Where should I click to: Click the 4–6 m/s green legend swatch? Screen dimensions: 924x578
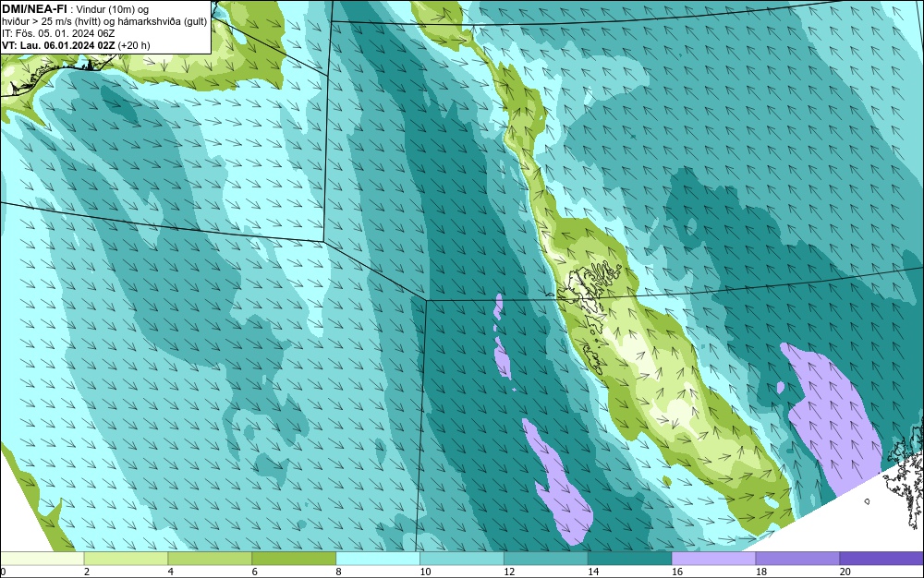pyautogui.click(x=210, y=559)
